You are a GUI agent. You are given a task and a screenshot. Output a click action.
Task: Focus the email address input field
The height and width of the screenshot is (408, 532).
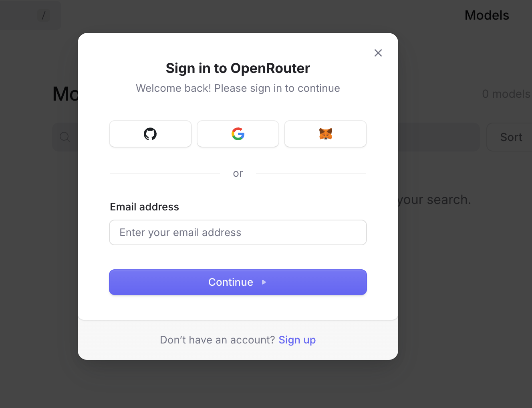click(238, 232)
